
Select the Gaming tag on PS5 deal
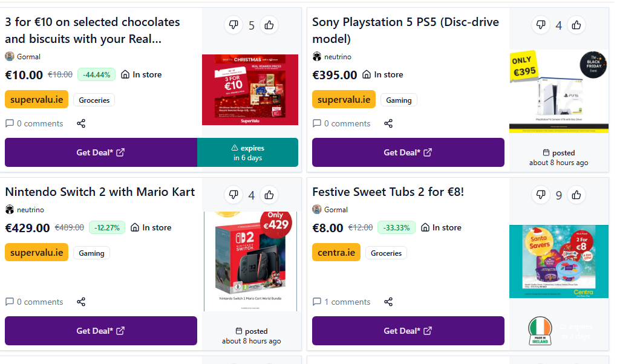pyautogui.click(x=399, y=100)
